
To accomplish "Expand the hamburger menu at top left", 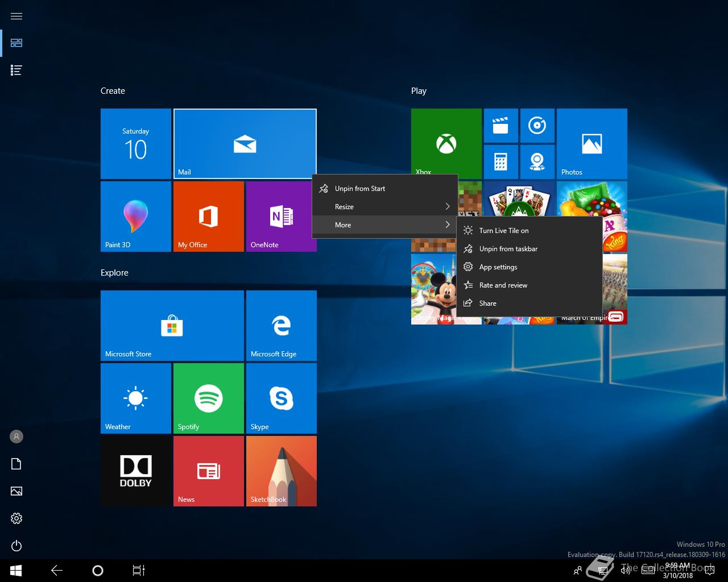I will click(x=16, y=16).
